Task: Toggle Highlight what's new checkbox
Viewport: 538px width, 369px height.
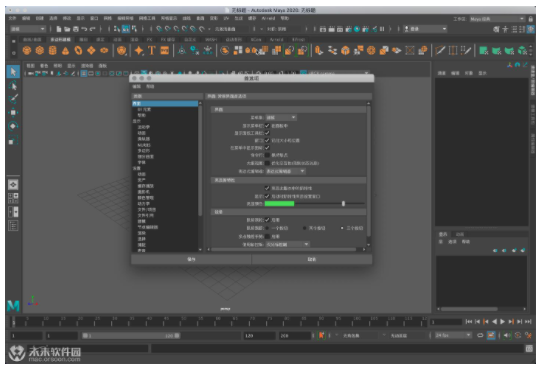Action: click(267, 188)
